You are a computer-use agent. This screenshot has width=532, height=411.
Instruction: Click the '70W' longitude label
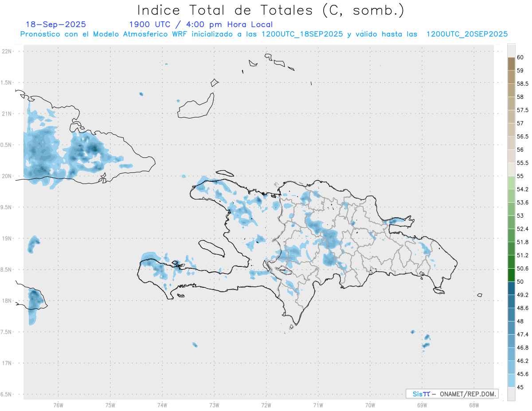point(370,405)
